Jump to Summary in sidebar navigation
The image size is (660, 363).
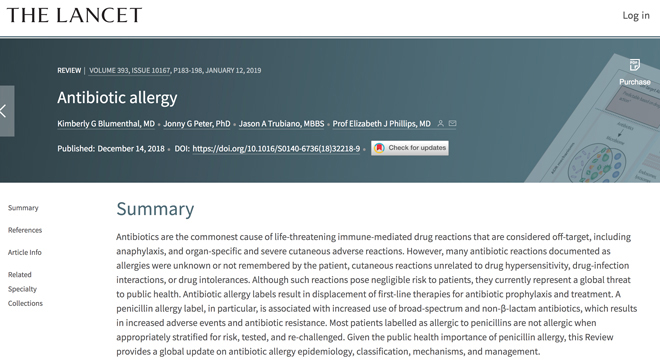(23, 208)
